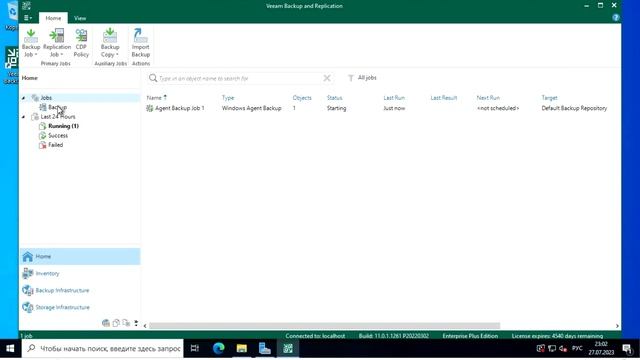The image size is (640, 360).
Task: Open the Replication Job ribbon button
Action: 57,43
